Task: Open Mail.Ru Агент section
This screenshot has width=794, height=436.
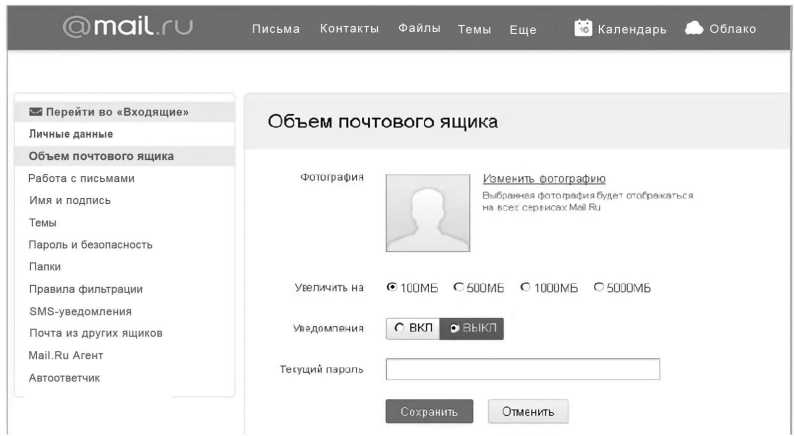Action: 66,355
